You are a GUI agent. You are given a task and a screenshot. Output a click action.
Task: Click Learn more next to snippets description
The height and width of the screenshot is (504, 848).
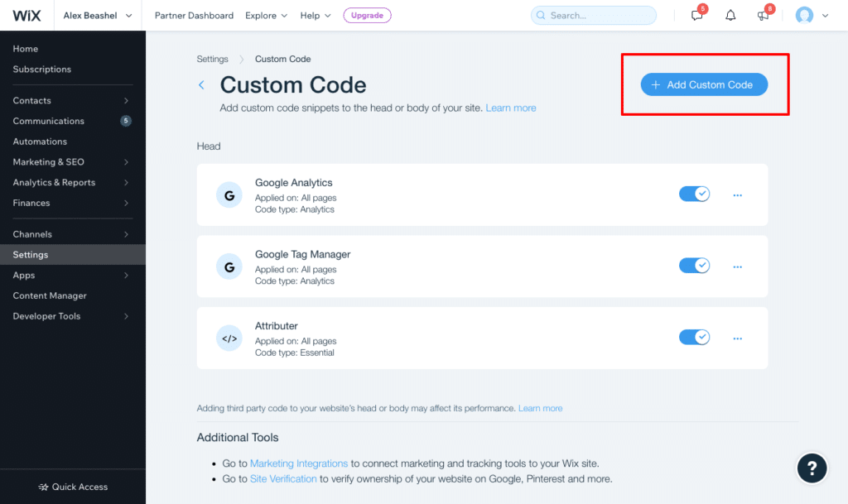(x=510, y=108)
